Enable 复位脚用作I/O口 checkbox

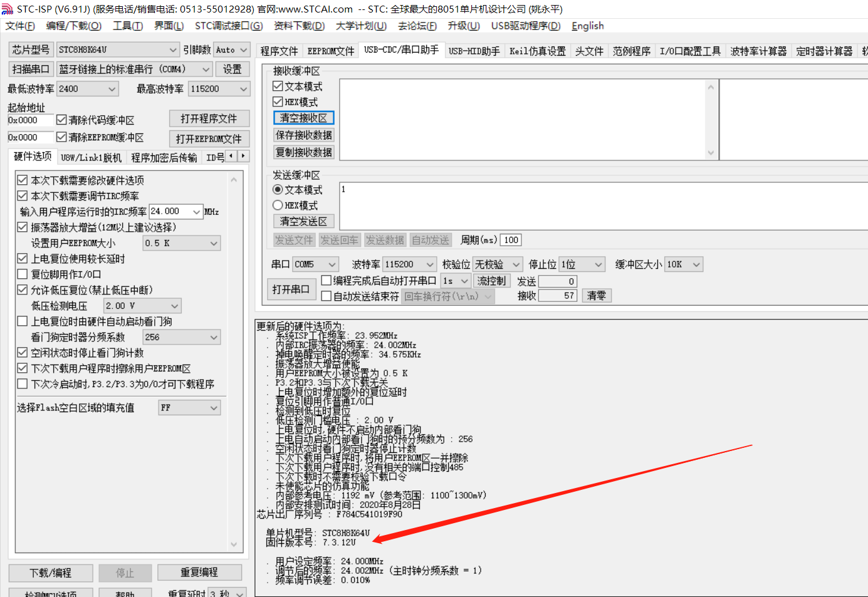point(23,274)
